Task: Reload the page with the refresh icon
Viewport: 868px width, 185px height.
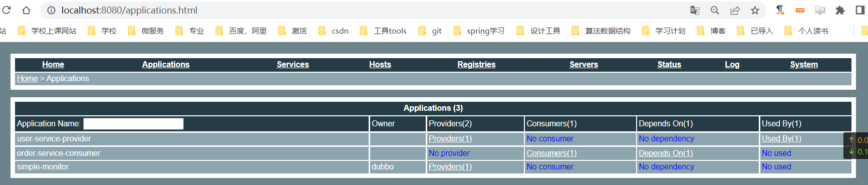Action: (x=7, y=10)
